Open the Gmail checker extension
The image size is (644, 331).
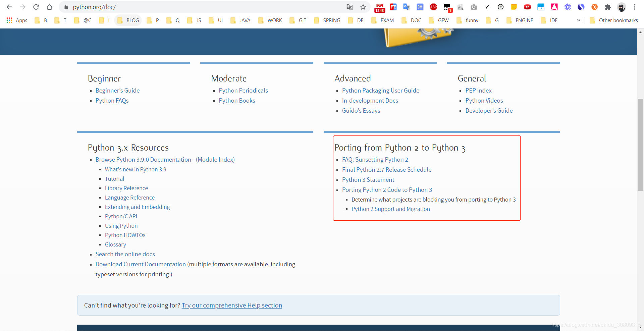[x=380, y=7]
